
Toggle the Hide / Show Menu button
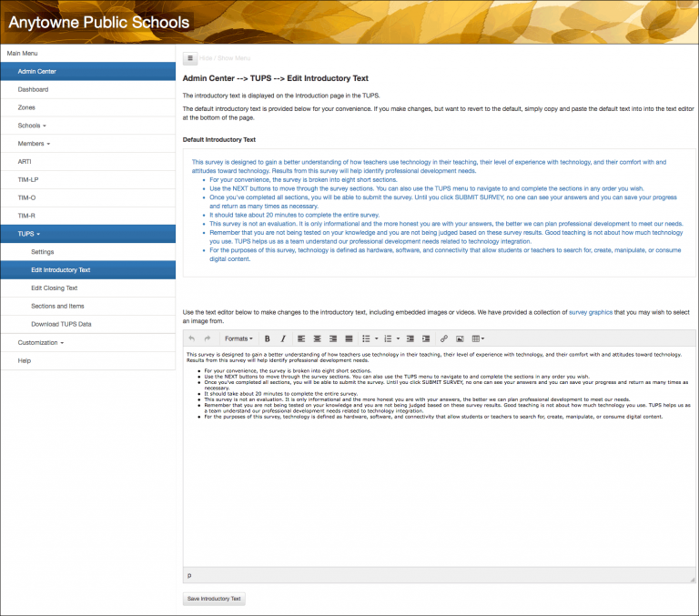(x=190, y=58)
